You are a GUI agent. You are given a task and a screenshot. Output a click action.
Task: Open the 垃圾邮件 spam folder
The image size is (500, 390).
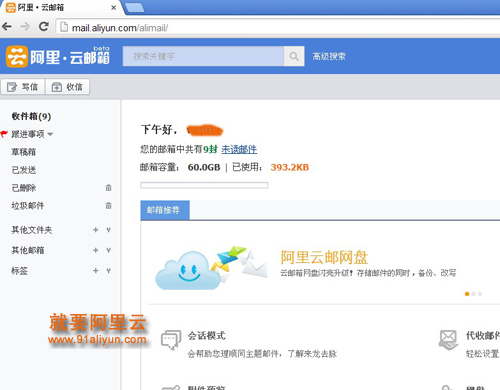click(28, 206)
